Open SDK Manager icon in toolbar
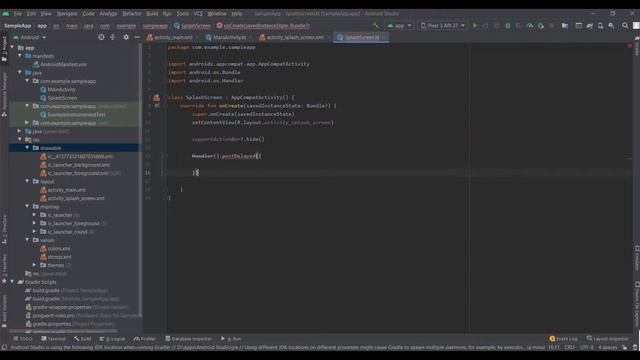This screenshot has width=640, height=360. (x=611, y=26)
